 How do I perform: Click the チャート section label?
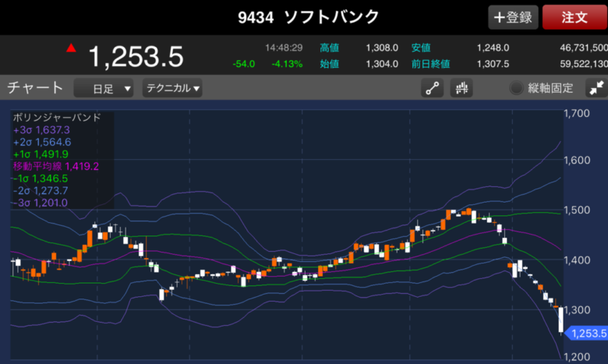tap(35, 87)
